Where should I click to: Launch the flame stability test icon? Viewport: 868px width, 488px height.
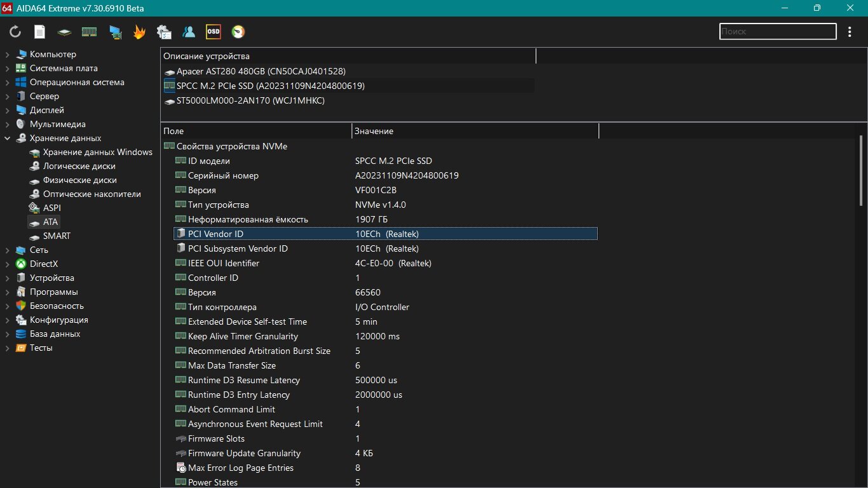click(139, 32)
